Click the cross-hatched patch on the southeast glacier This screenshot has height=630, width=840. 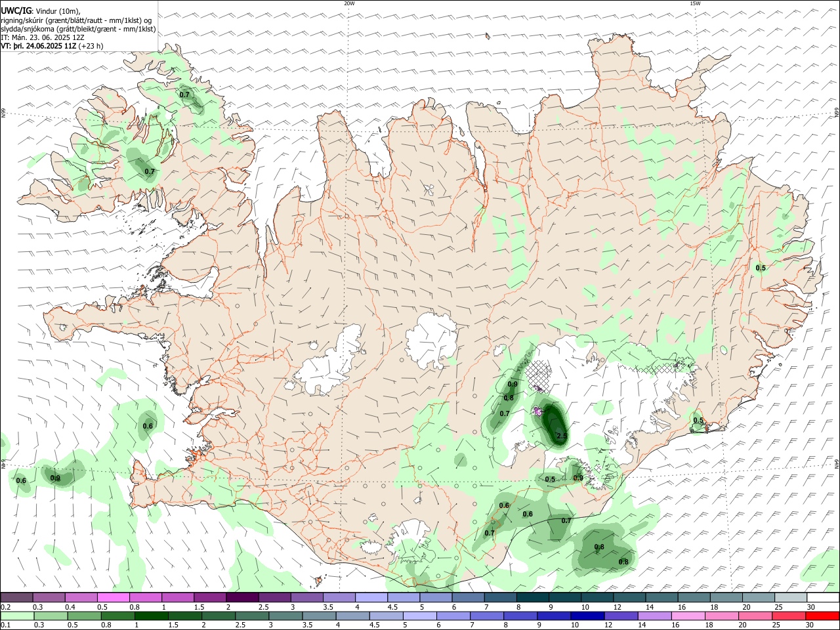click(x=540, y=375)
